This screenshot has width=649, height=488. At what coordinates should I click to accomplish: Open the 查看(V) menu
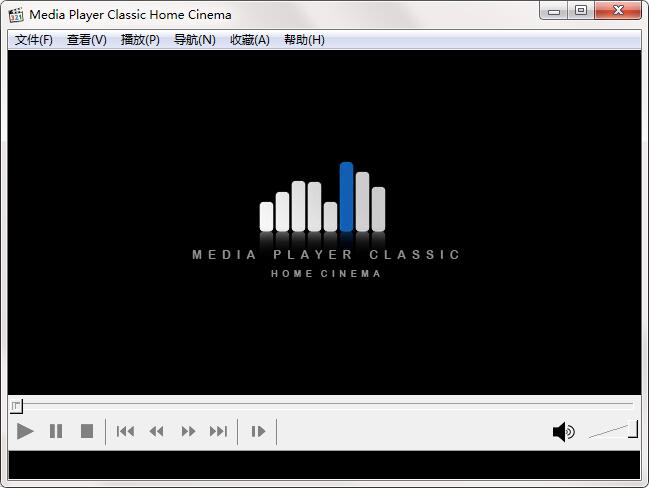point(87,40)
